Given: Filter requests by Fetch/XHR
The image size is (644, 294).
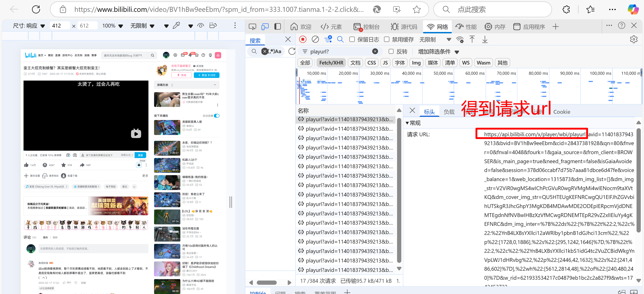Looking at the screenshot, I should pyautogui.click(x=331, y=63).
